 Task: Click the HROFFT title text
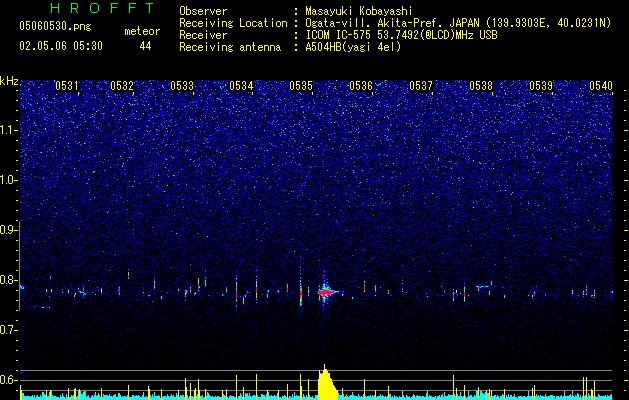(x=103, y=8)
